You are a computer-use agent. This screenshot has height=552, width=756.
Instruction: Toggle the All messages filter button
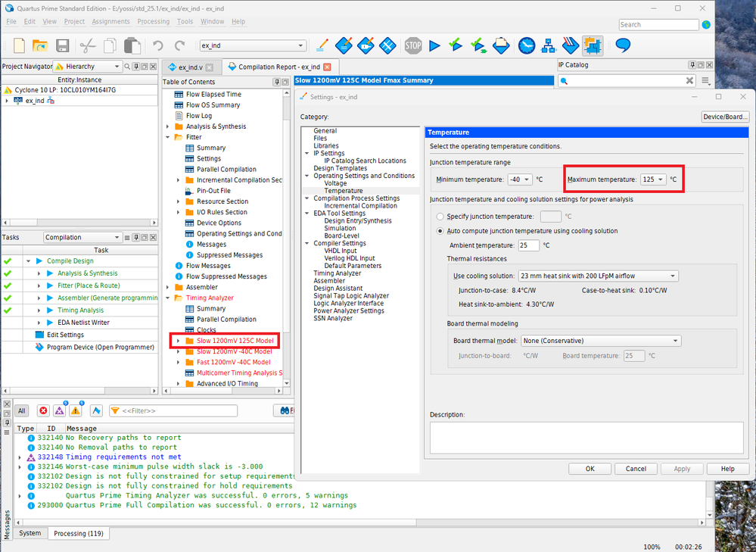pos(22,410)
